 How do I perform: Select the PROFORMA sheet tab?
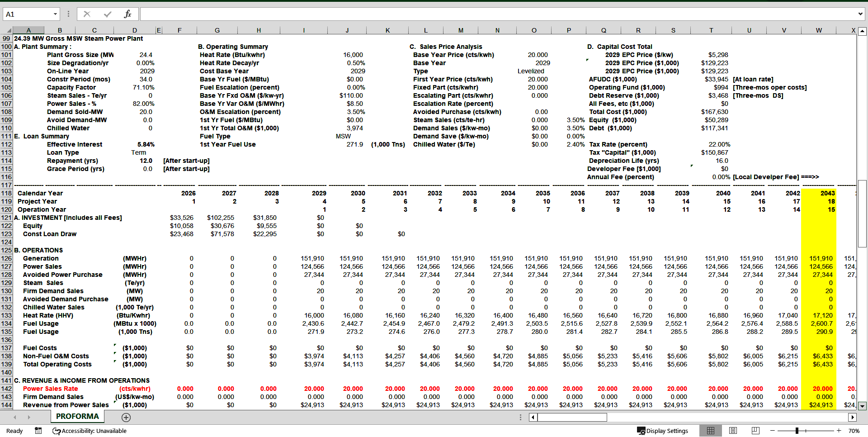click(77, 416)
